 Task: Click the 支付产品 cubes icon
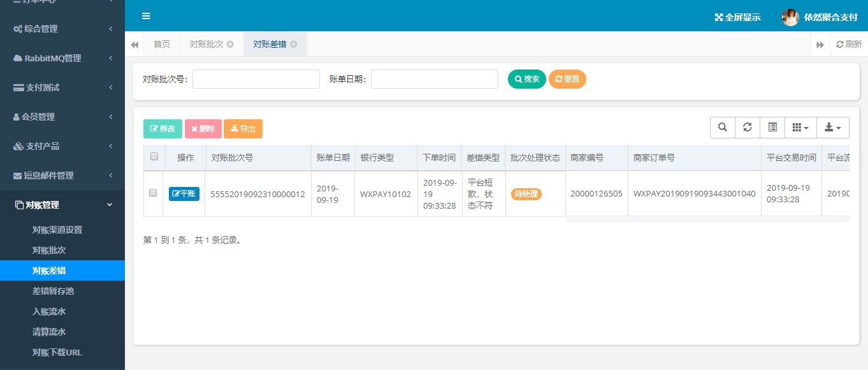coord(18,146)
